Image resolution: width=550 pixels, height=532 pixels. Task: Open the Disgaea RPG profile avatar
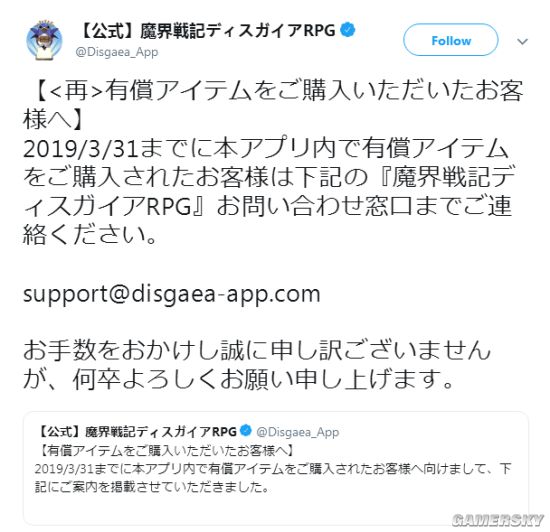(44, 40)
